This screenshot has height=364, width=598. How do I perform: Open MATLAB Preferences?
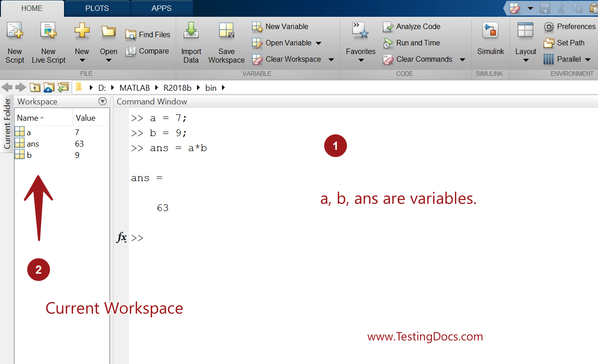pos(569,26)
